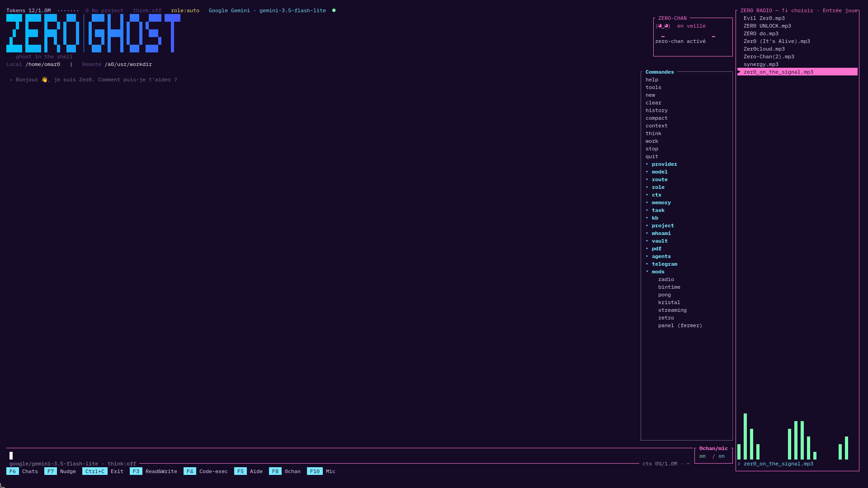Screen dimensions: 868x488
Task: Expand the route command group
Action: [656, 179]
